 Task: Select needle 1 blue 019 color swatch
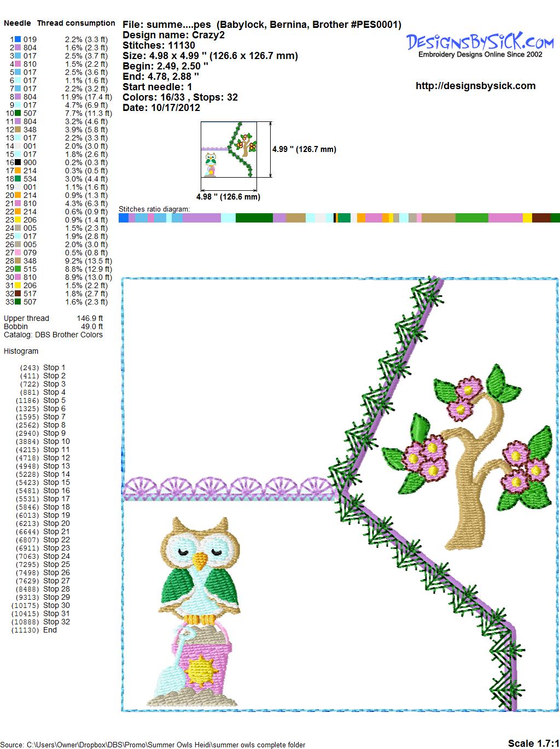[17, 39]
